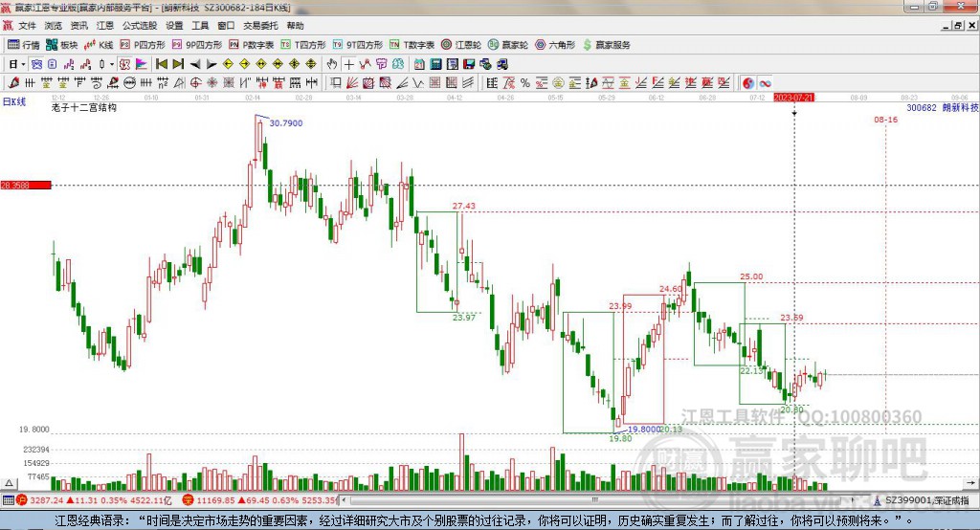The width and height of the screenshot is (980, 530).
Task: Click the red 28.3588 price label
Action: [x=26, y=185]
